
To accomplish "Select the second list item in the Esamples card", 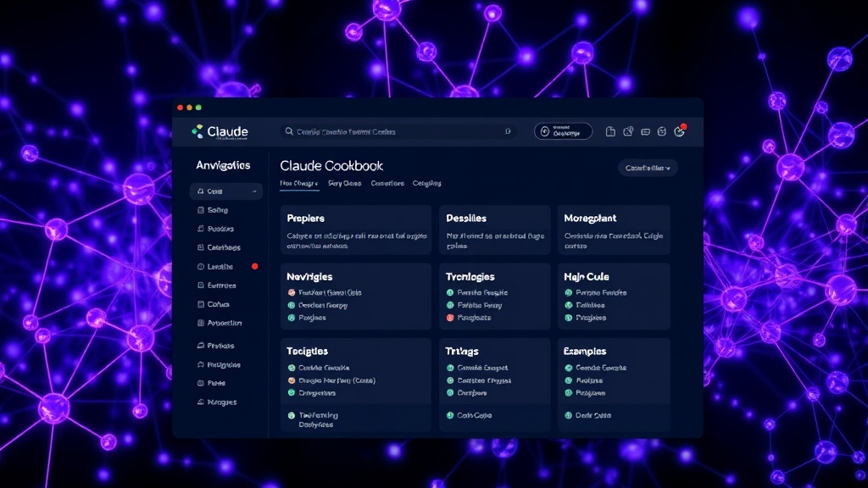I will [584, 380].
